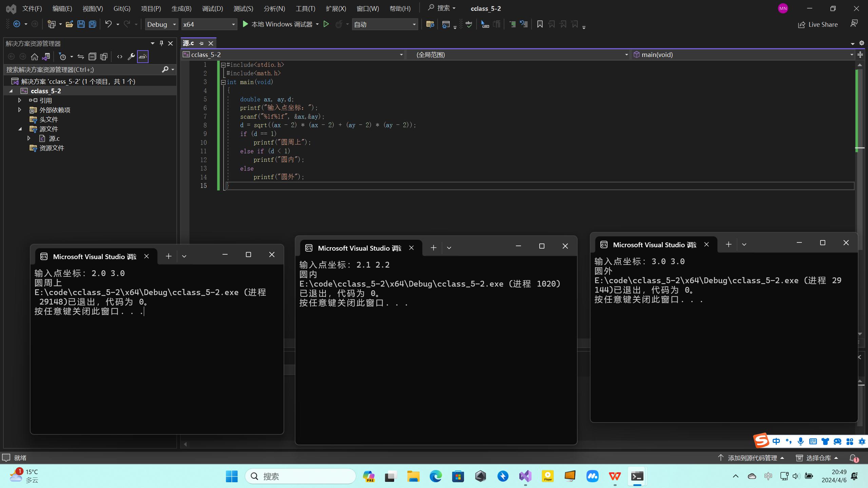Open File Explorer from the taskbar
The height and width of the screenshot is (488, 868).
pos(413,476)
